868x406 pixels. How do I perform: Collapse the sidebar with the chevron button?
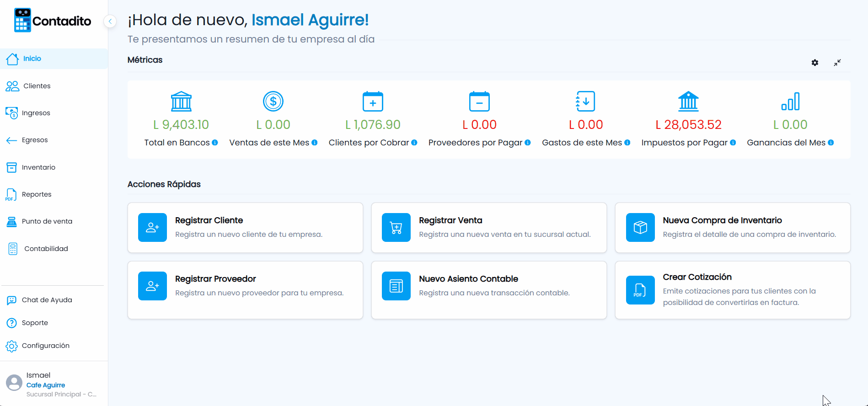[110, 21]
